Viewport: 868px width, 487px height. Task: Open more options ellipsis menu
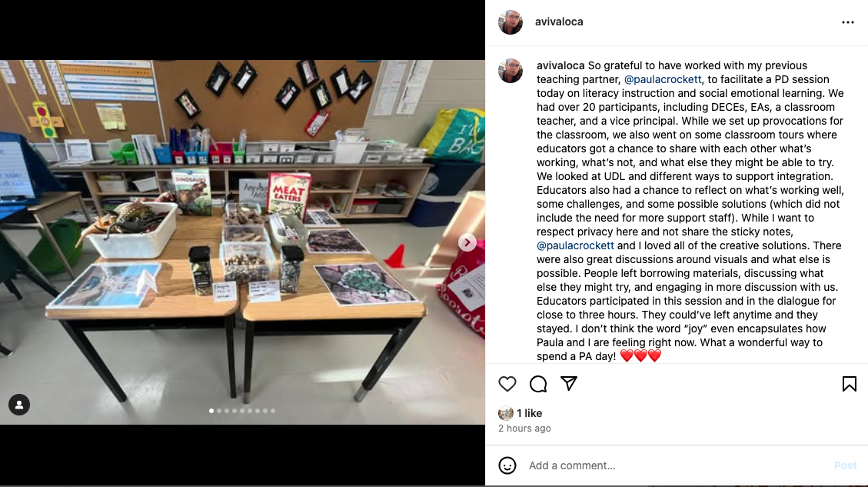(x=847, y=22)
